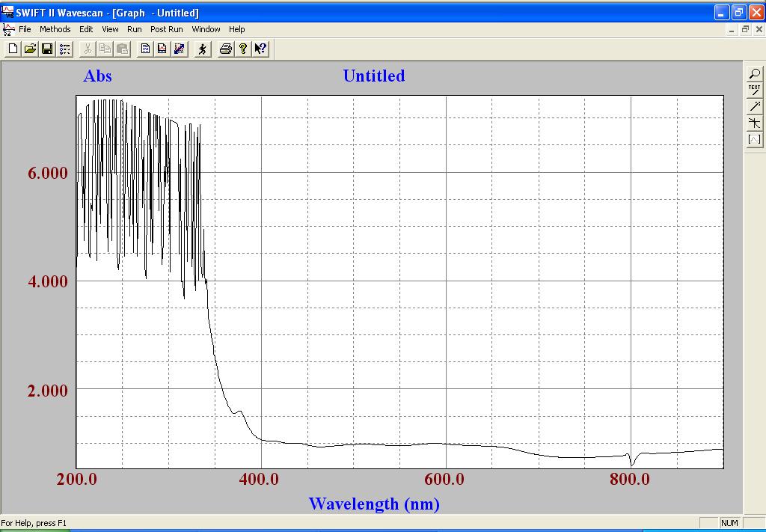Click the Cut scissors toolbar icon

point(88,49)
